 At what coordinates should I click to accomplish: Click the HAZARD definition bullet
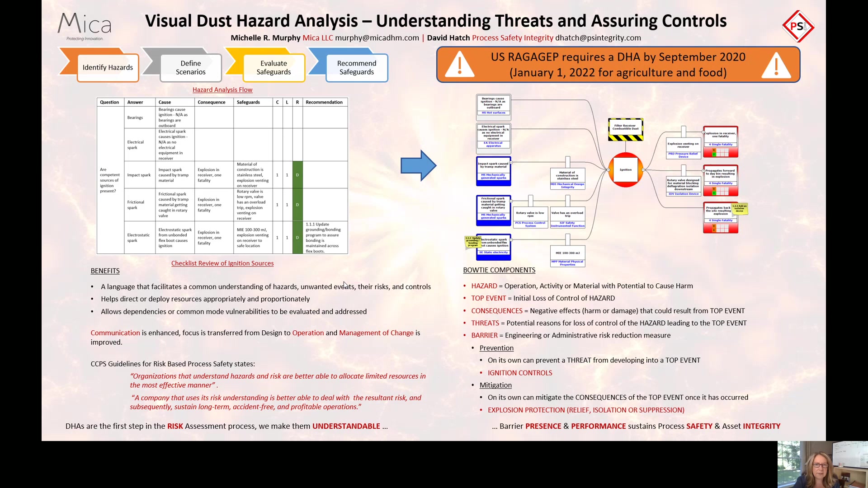click(x=582, y=286)
